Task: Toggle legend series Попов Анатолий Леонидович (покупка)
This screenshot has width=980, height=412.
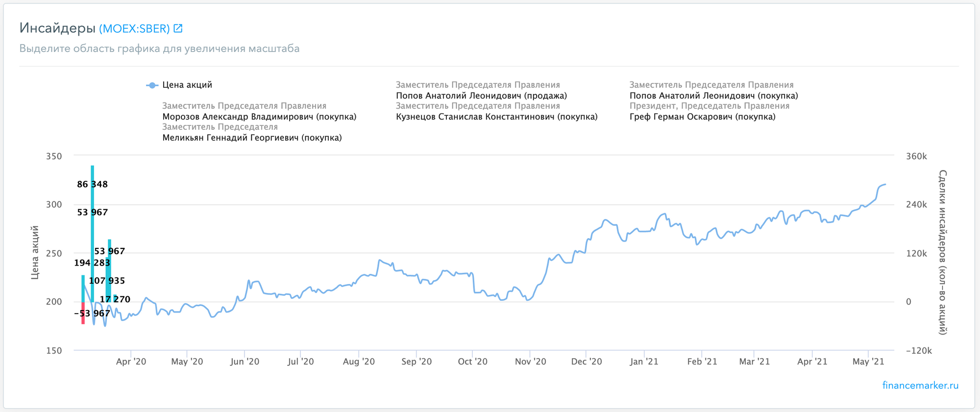Action: (x=713, y=96)
